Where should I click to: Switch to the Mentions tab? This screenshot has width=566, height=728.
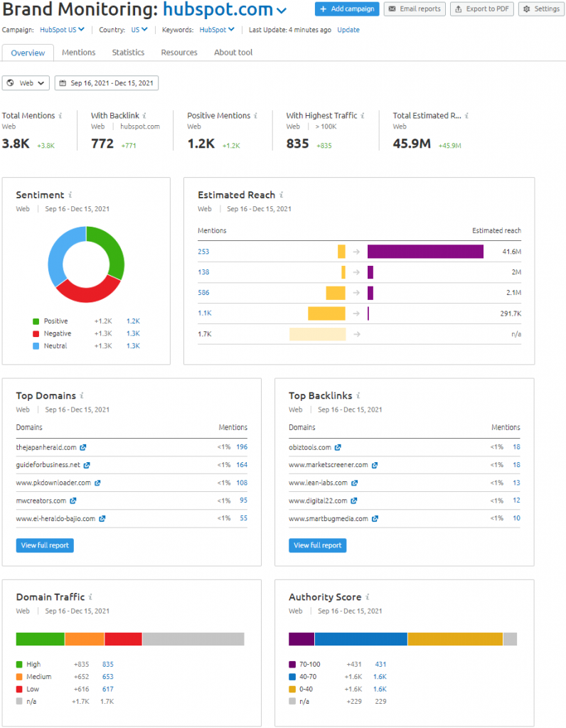[x=78, y=53]
